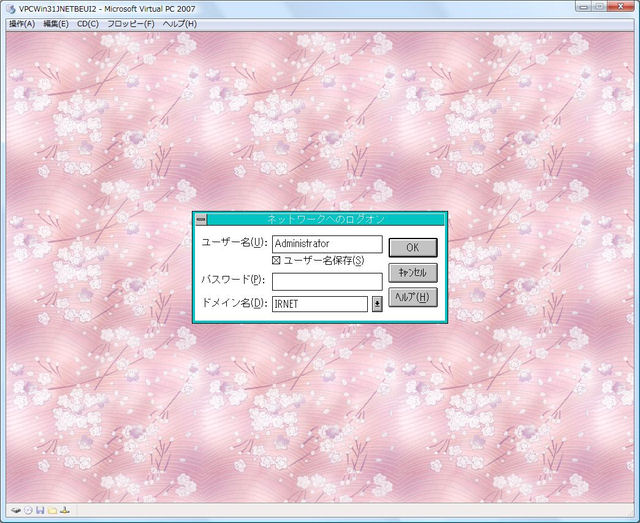Image resolution: width=640 pixels, height=523 pixels.
Task: Open the logon dialog system menu box
Action: click(201, 220)
